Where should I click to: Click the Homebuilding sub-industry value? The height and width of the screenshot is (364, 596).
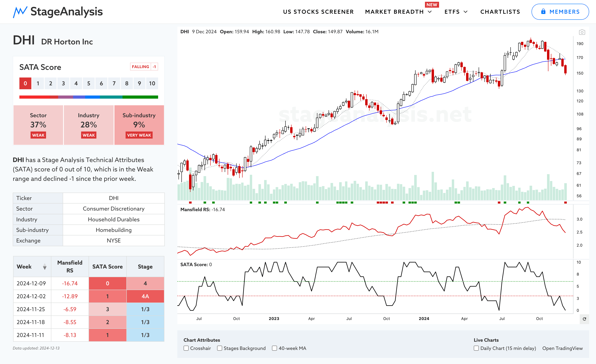113,230
